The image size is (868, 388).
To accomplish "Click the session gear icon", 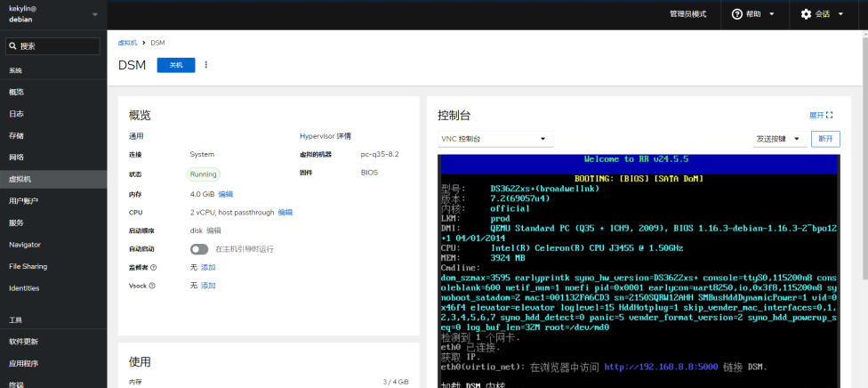I will tap(806, 14).
